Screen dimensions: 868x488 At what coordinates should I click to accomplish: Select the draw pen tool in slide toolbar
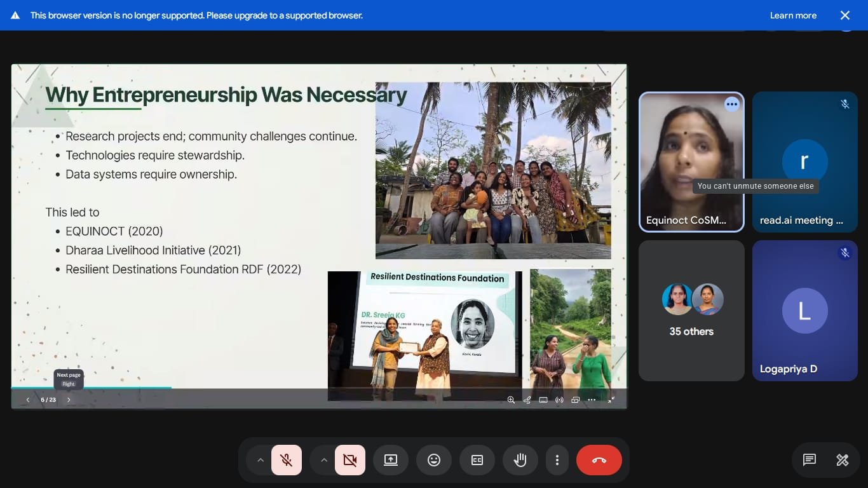pyautogui.click(x=527, y=400)
